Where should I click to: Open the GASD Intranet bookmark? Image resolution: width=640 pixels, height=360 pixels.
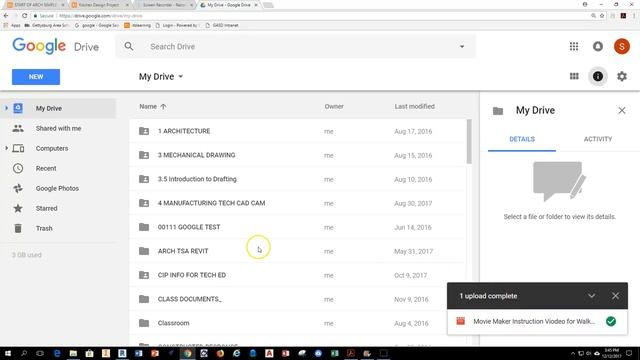tap(222, 25)
